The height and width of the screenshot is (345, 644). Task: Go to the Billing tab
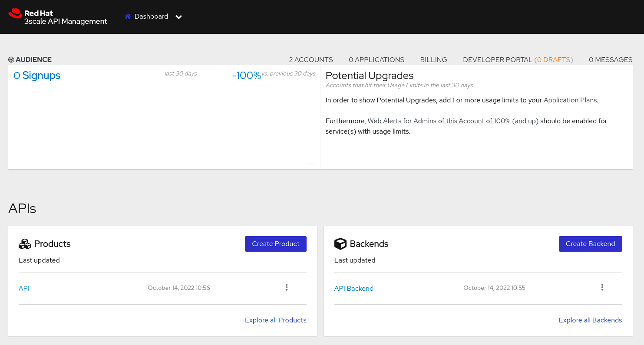433,60
